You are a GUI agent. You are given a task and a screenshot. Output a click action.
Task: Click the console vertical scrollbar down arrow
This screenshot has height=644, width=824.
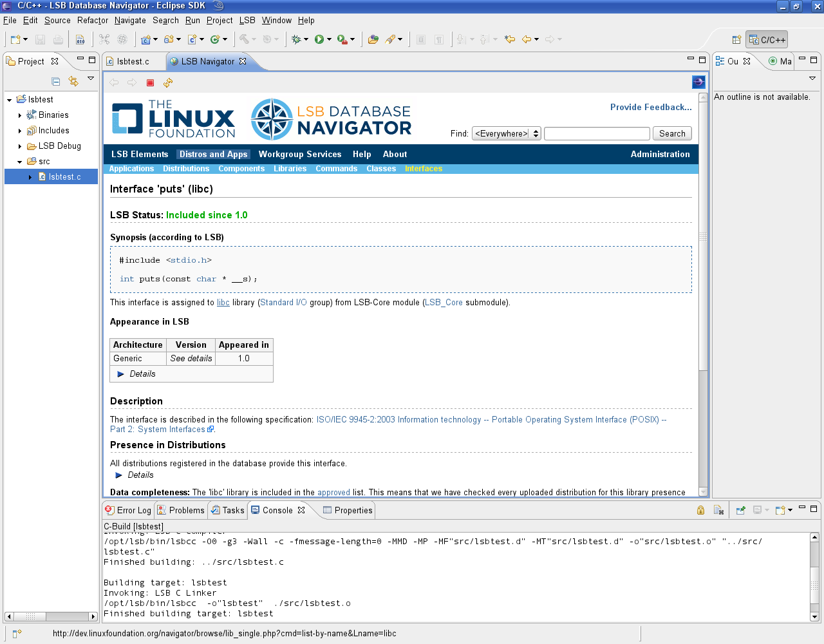(x=814, y=616)
